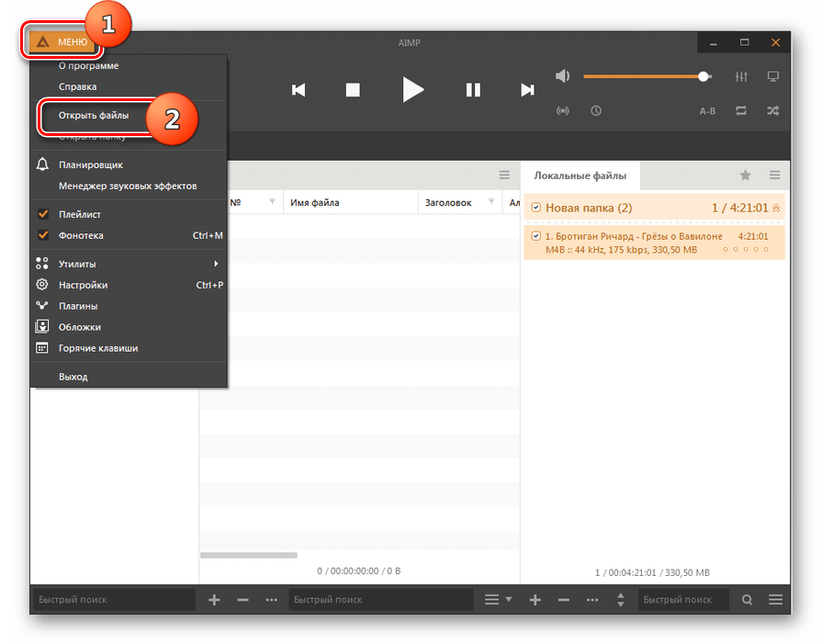Click the minus button beside tree search
The height and width of the screenshot is (644, 822).
pyautogui.click(x=242, y=599)
